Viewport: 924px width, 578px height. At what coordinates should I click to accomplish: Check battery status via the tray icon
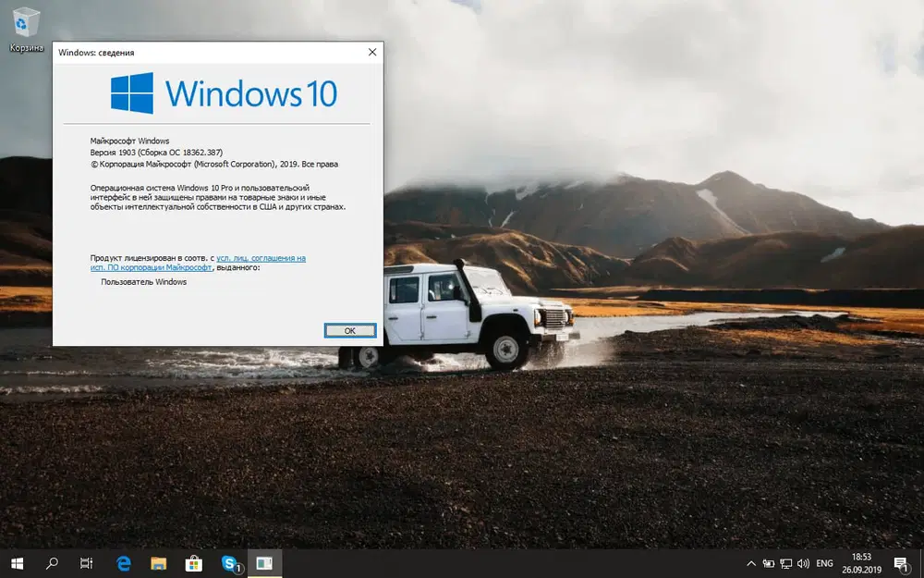(x=767, y=561)
